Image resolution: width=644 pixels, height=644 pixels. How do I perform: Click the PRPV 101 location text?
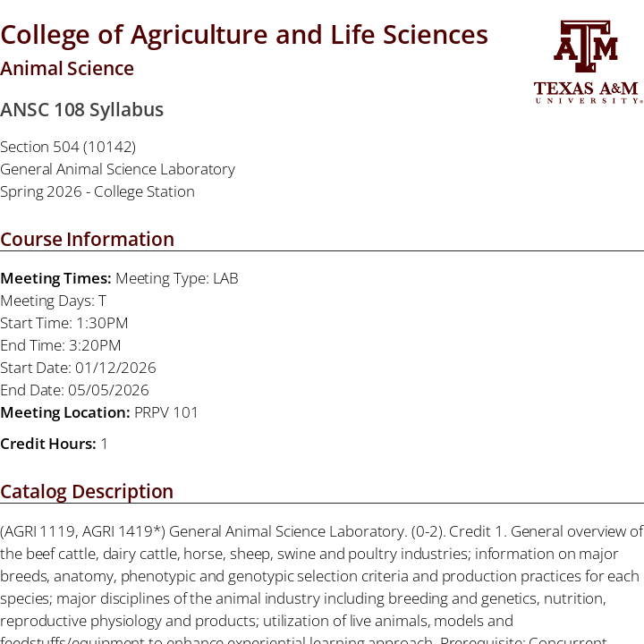[166, 412]
